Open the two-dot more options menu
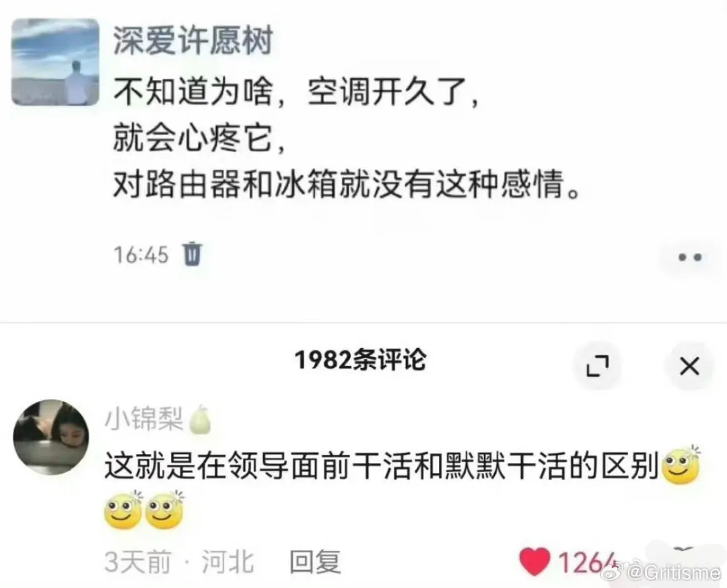 pyautogui.click(x=690, y=257)
